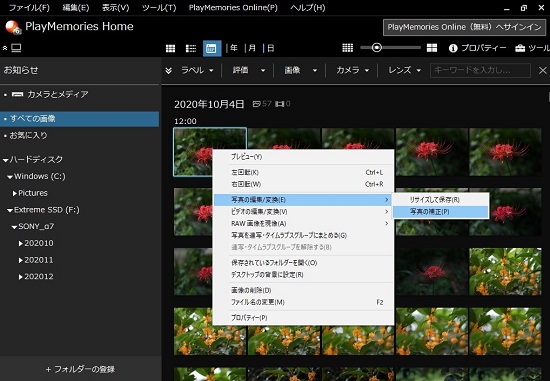
Task: Click the video count icon showing 0
Action: coord(280,104)
